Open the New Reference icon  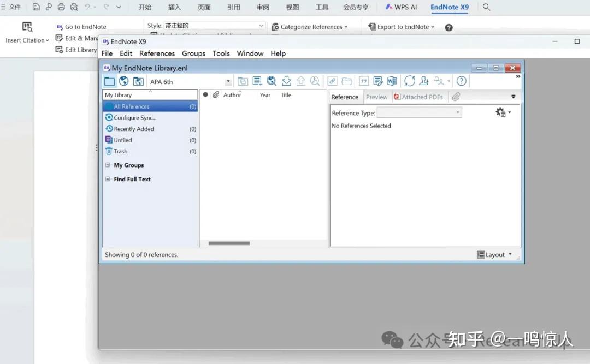(x=257, y=81)
